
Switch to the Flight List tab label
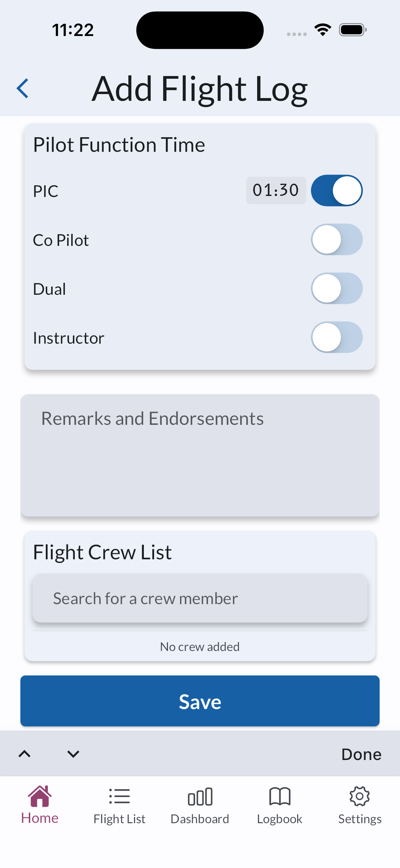point(119,819)
